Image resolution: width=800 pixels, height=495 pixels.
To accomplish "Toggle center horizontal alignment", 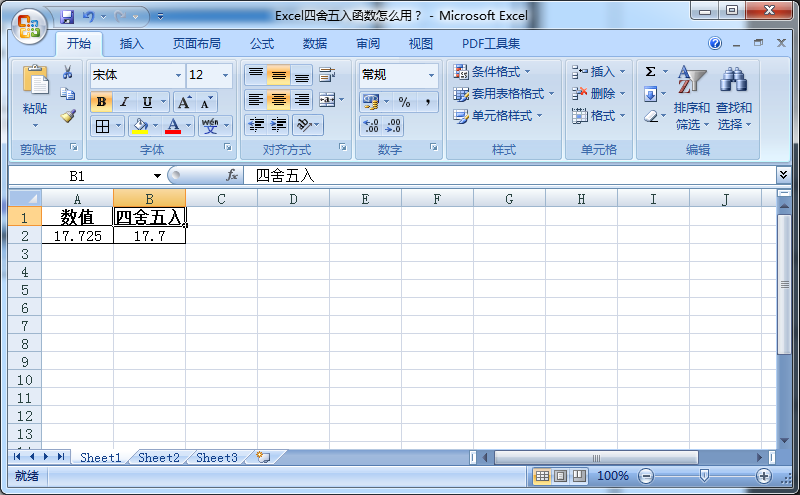I will click(279, 100).
